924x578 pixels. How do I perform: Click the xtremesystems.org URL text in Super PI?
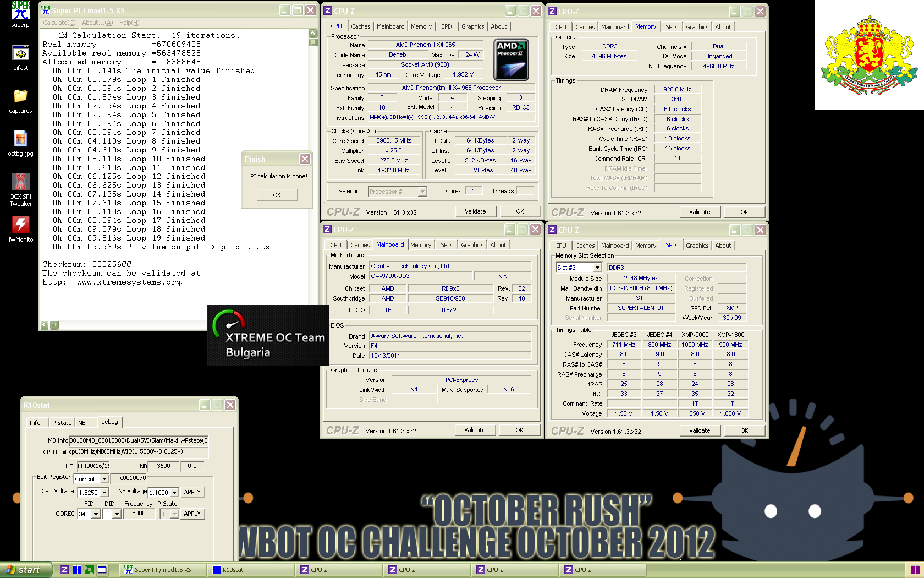click(x=114, y=282)
